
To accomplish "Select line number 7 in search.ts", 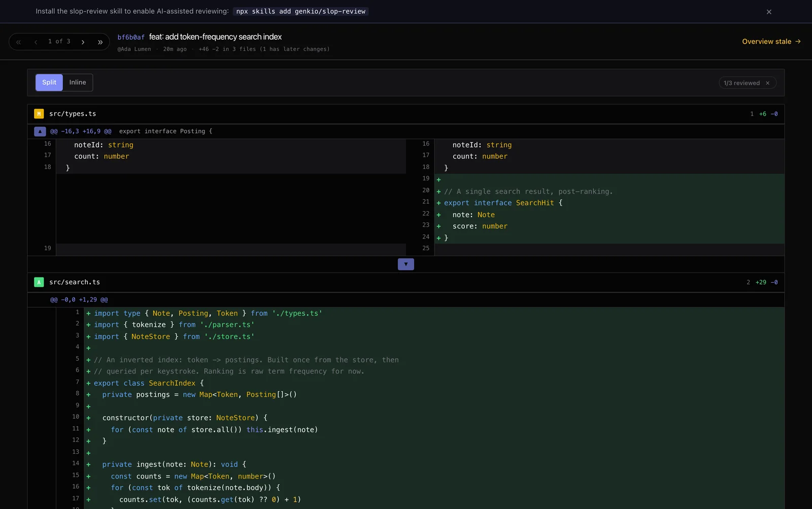I will (77, 382).
